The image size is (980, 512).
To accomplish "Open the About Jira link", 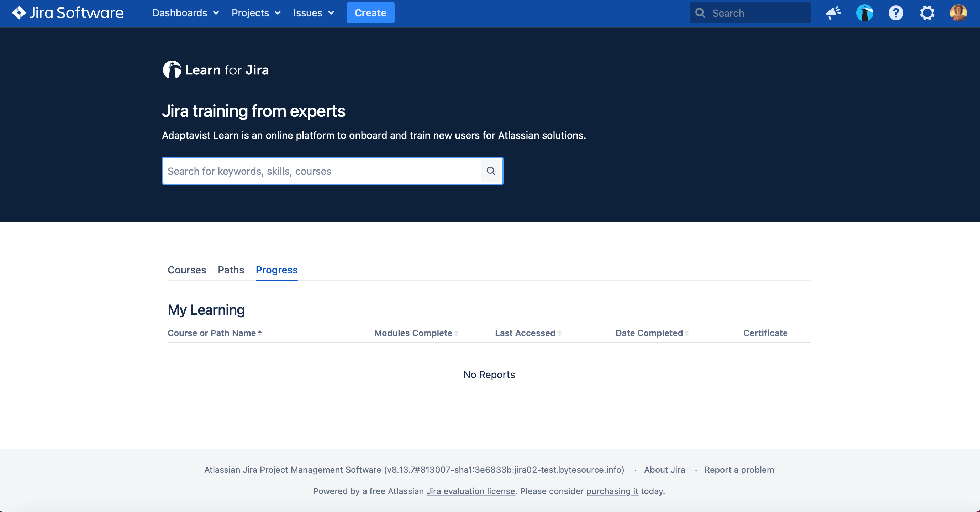I will [664, 470].
